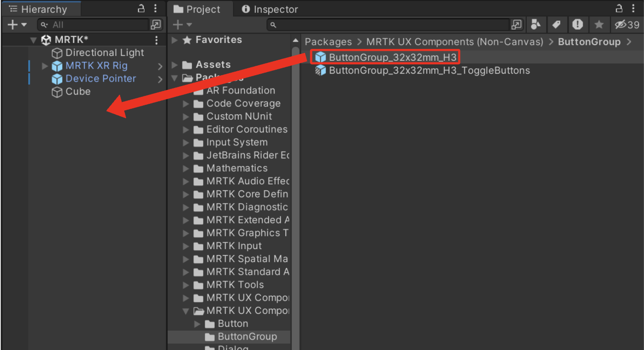The height and width of the screenshot is (350, 644).
Task: Select the Custom NUnit folder
Action: (x=239, y=117)
